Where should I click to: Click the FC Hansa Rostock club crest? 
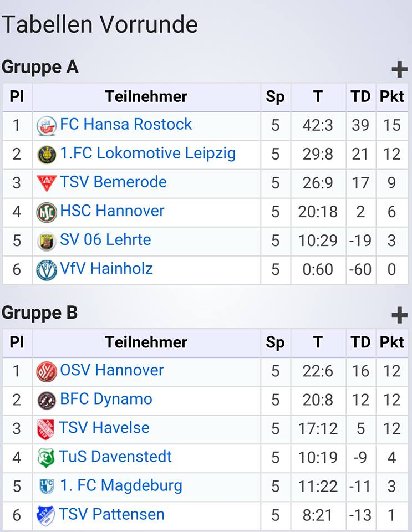click(x=47, y=126)
